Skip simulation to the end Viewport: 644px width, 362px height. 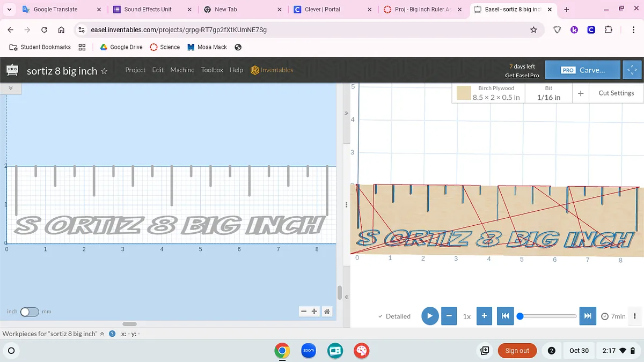pyautogui.click(x=588, y=316)
